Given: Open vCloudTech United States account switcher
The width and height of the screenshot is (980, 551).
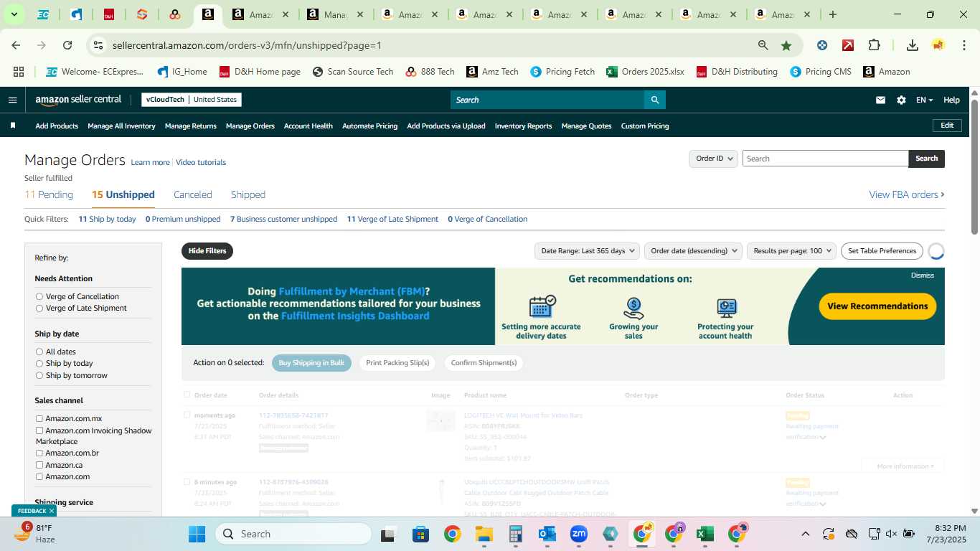Looking at the screenshot, I should click(x=192, y=100).
